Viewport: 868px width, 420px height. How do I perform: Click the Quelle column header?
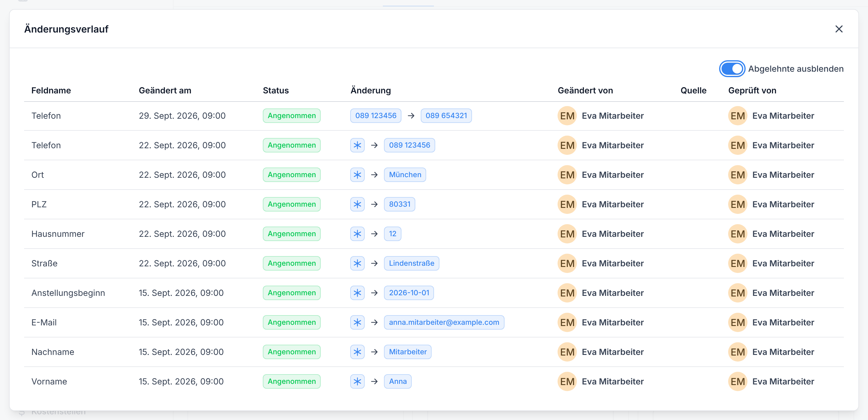[x=693, y=91]
